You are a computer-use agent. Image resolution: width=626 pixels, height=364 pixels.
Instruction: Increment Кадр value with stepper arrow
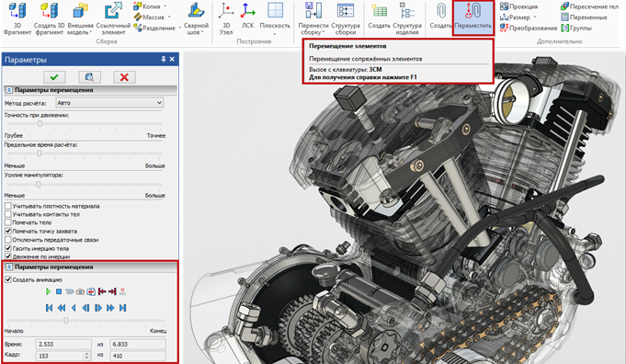(x=87, y=353)
